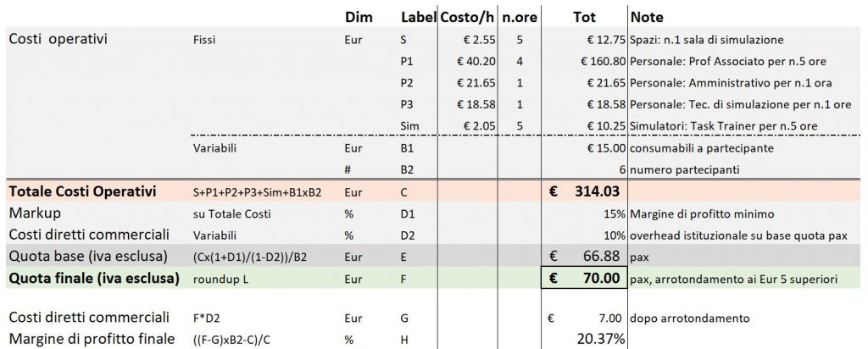Select the Costo/h column header
868x349 pixels.
(x=467, y=17)
